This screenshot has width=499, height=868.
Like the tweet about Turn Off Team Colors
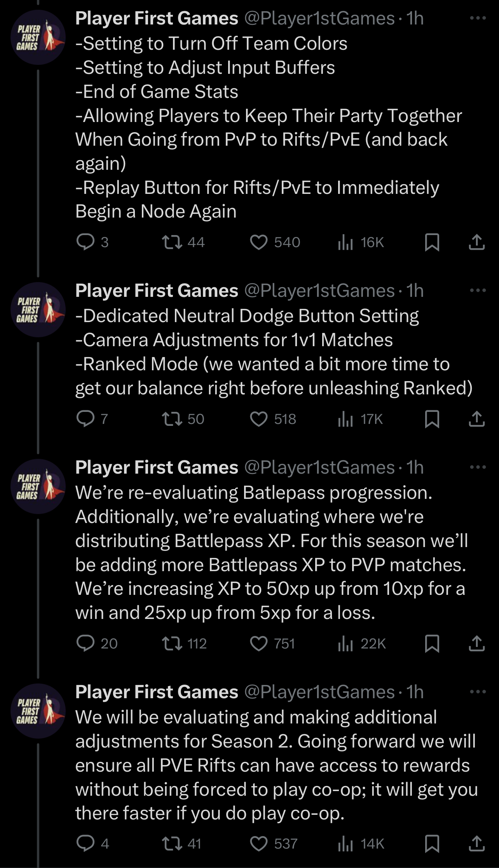coord(275,242)
